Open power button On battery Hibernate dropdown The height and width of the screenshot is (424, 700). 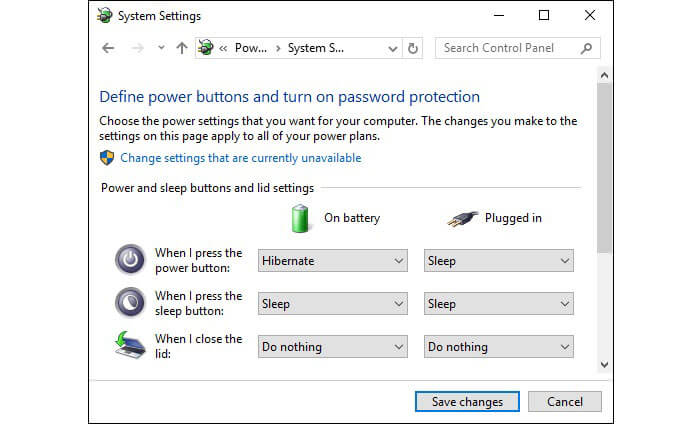click(332, 261)
